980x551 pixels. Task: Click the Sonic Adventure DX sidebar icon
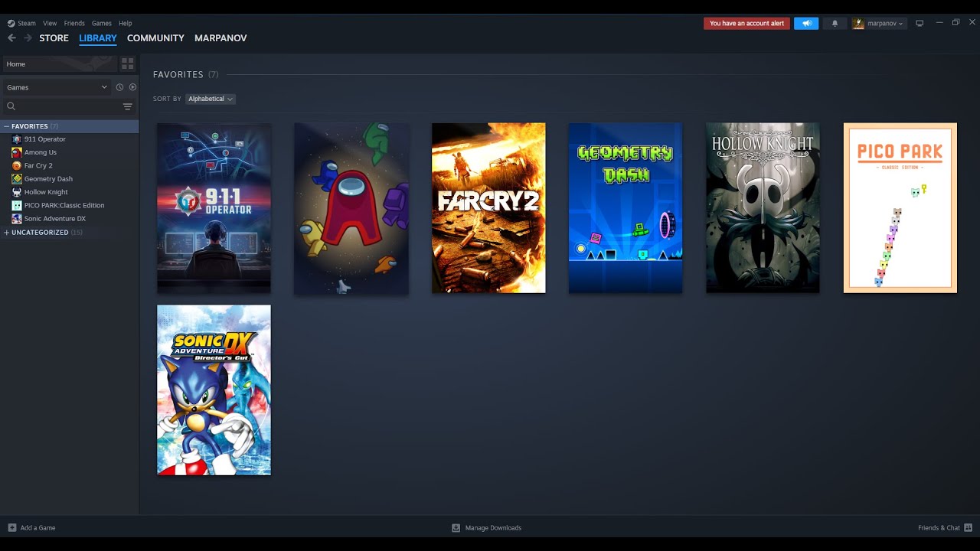(17, 219)
